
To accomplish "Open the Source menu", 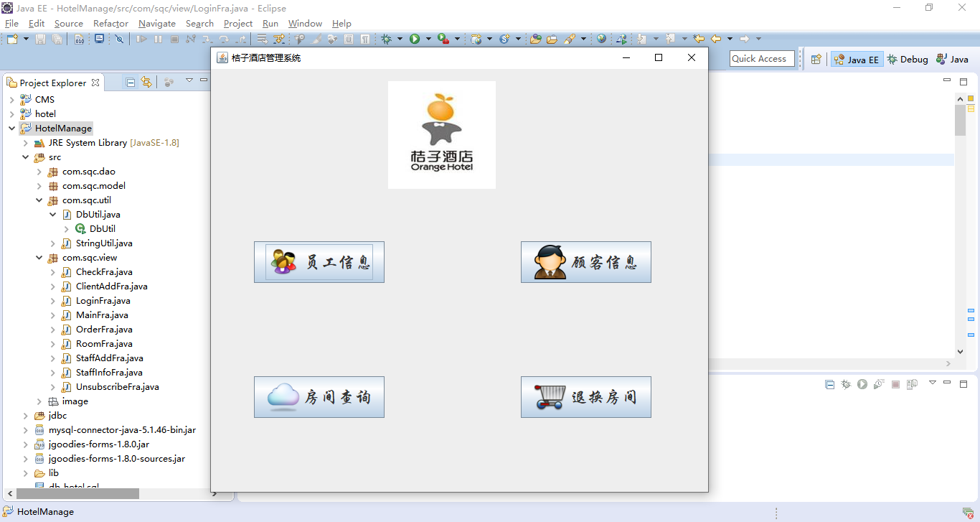I will 69,24.
